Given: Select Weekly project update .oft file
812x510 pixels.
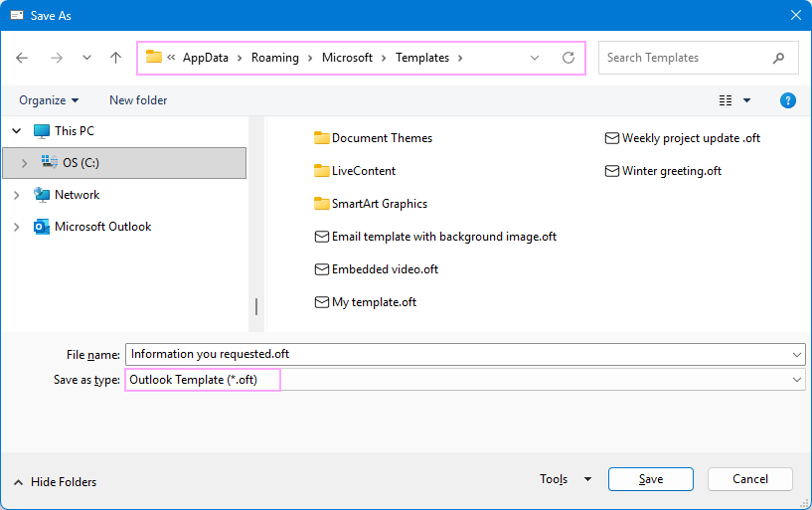Looking at the screenshot, I should pyautogui.click(x=691, y=138).
